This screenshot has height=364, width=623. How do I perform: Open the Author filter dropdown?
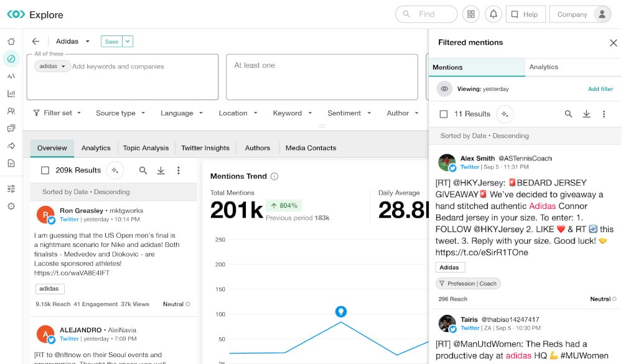(403, 113)
